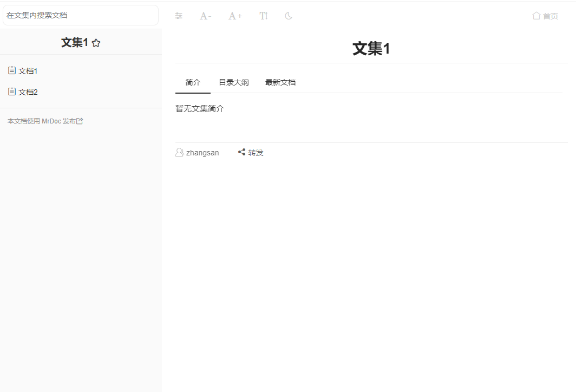
Task: Open 文档1 in the sidebar
Action: [x=28, y=71]
